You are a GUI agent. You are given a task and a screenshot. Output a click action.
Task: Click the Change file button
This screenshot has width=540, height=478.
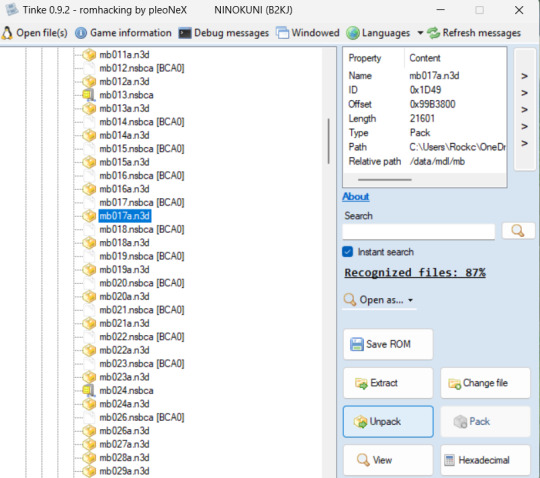(x=485, y=383)
